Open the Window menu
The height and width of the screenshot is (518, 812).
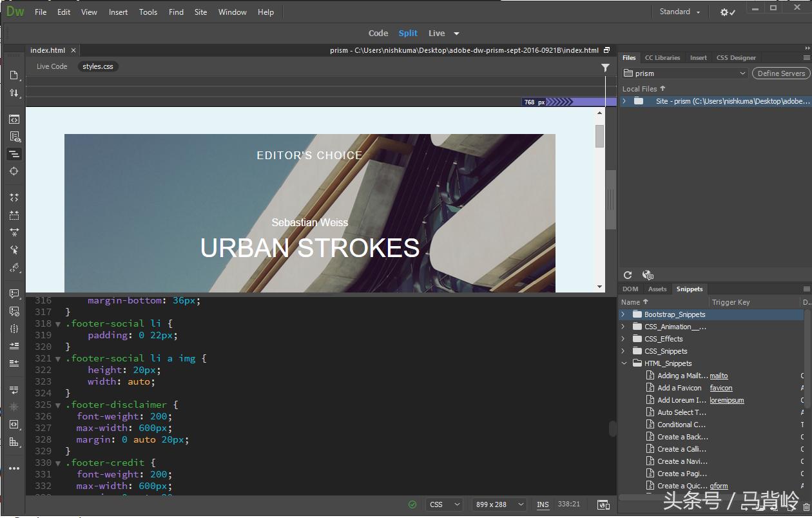(x=232, y=12)
